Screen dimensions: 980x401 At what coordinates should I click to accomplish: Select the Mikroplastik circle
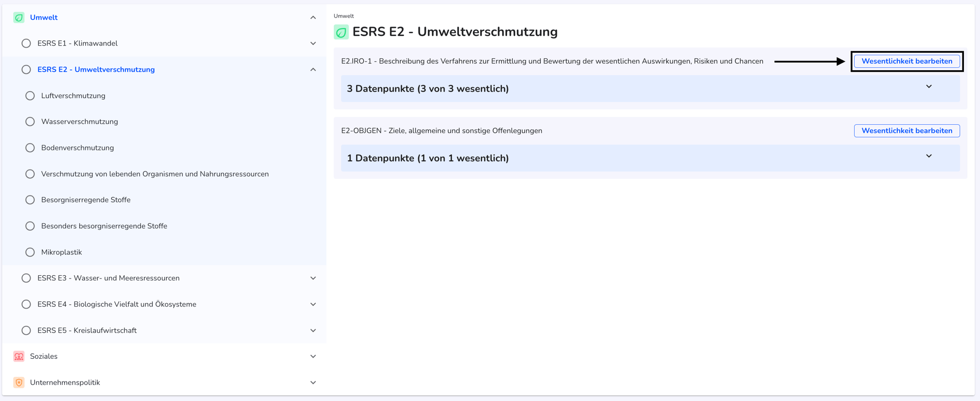click(30, 252)
